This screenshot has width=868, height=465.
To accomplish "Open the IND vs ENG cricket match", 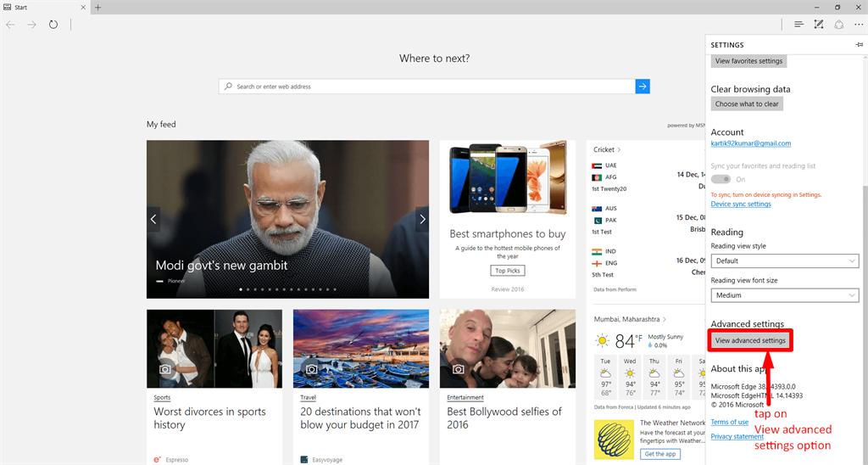I will coord(648,263).
